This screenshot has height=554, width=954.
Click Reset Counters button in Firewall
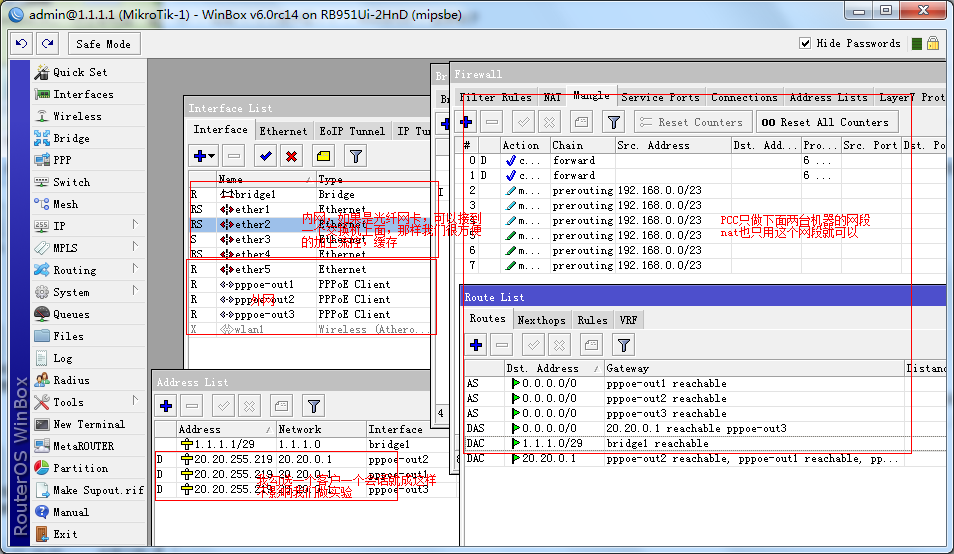[693, 122]
